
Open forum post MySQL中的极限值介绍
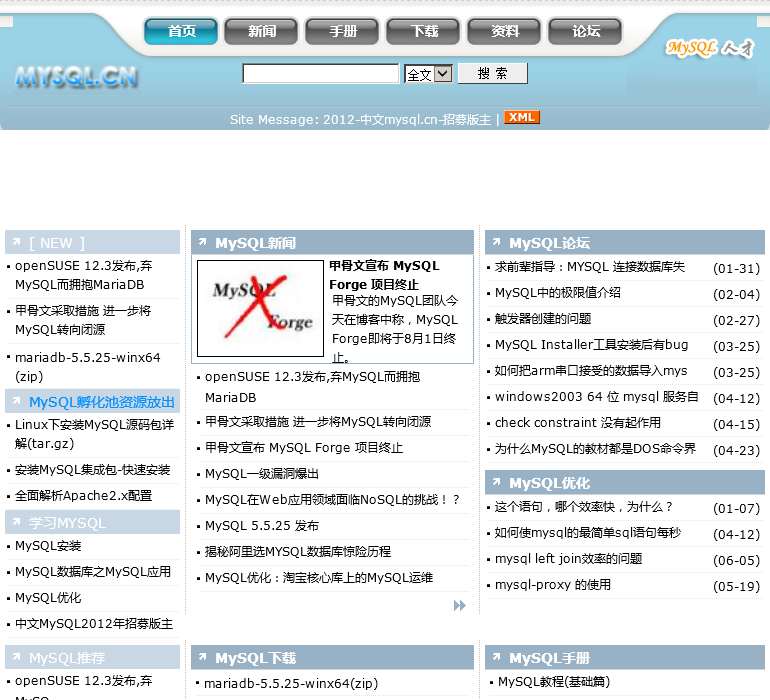[558, 293]
